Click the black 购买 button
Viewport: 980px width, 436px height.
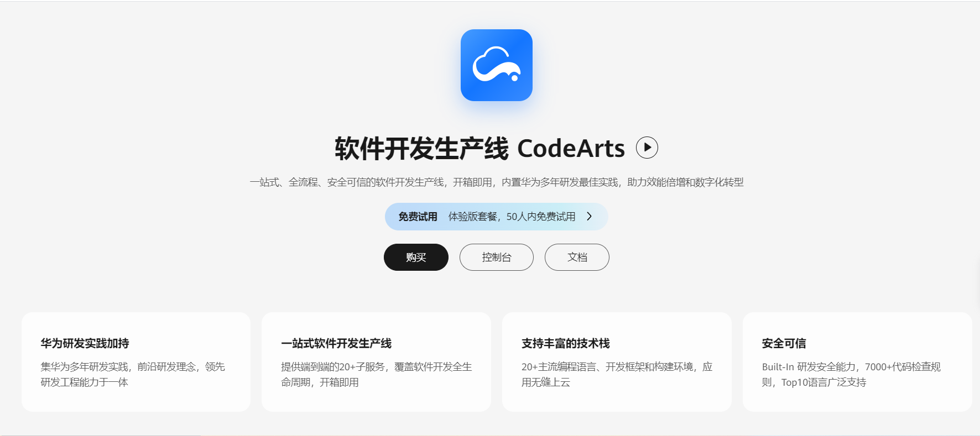pos(416,257)
